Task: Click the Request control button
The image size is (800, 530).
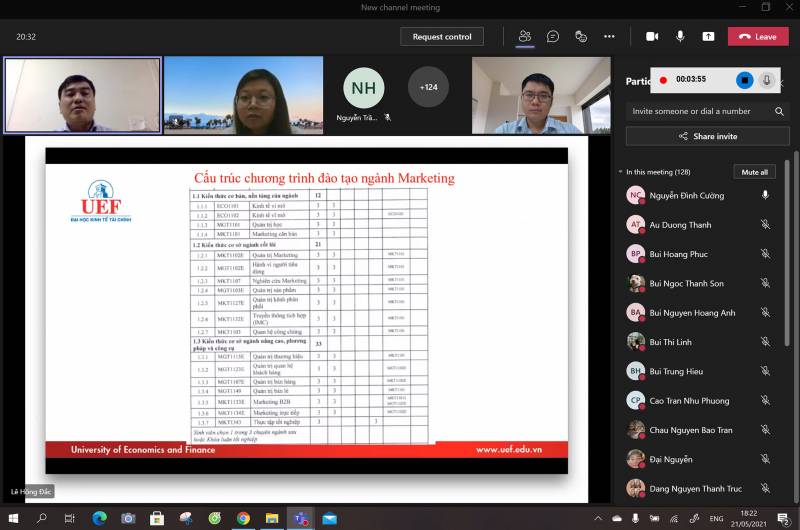Action: (442, 36)
